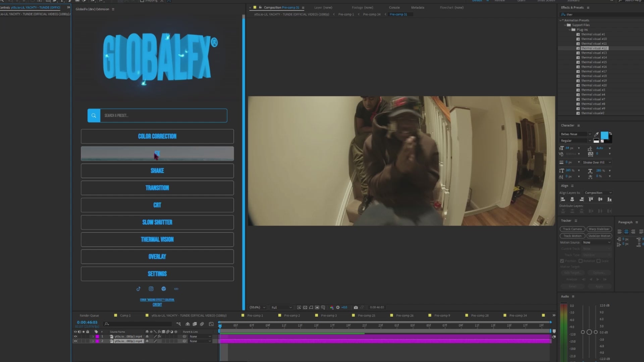Viewport: 644px width, 362px height.
Task: Open the Motion Source dropdown
Action: point(596,242)
